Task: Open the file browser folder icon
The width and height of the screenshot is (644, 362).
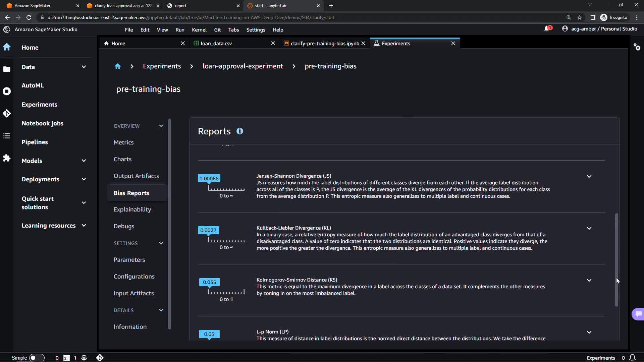Action: tap(7, 69)
